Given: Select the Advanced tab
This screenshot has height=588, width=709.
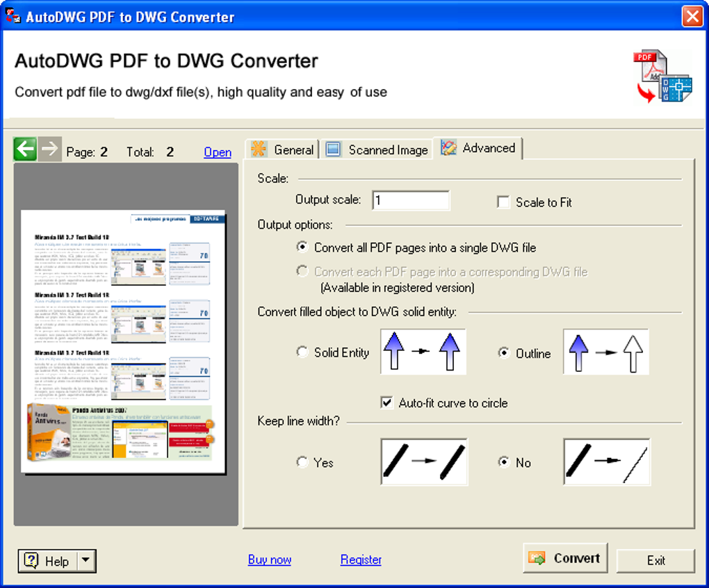Looking at the screenshot, I should coord(478,148).
